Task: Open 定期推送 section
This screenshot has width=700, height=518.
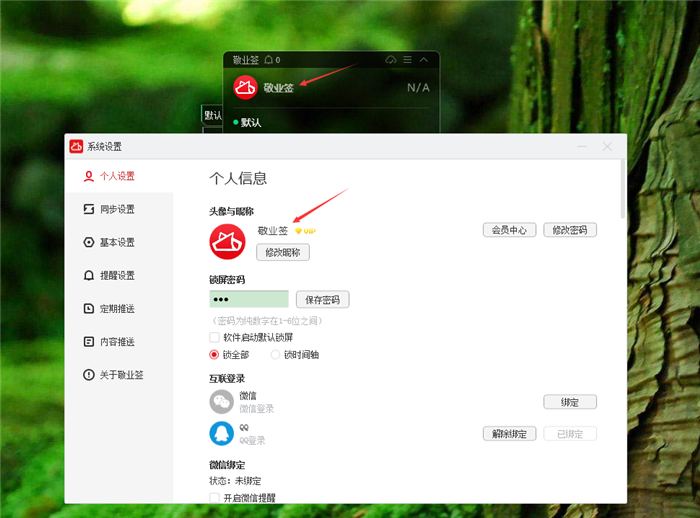Action: 119,309
